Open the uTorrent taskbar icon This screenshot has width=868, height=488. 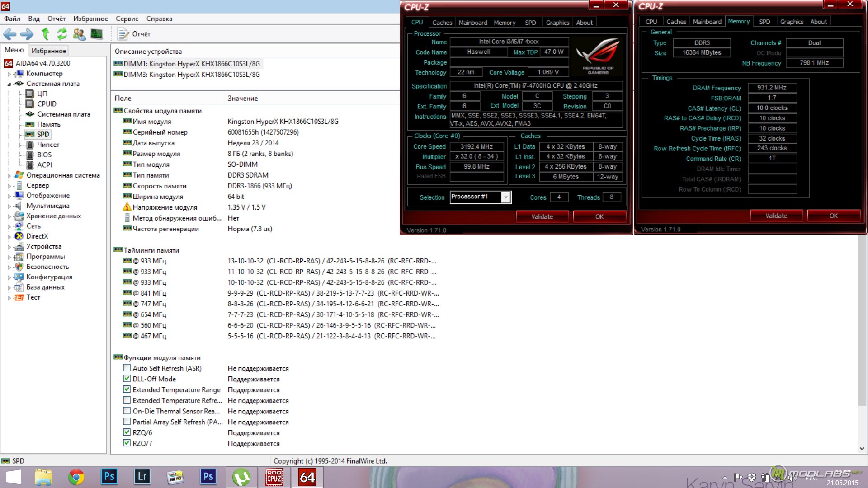pos(241,477)
